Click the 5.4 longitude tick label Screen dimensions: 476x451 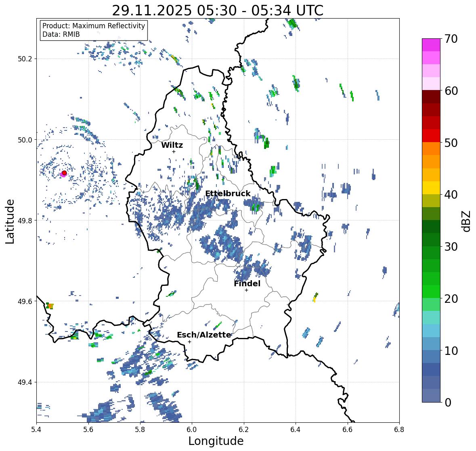coord(36,430)
